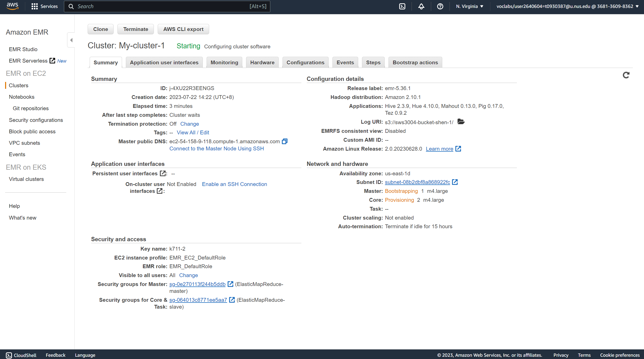The height and width of the screenshot is (359, 644).
Task: Open the Events tab
Action: [x=345, y=63]
